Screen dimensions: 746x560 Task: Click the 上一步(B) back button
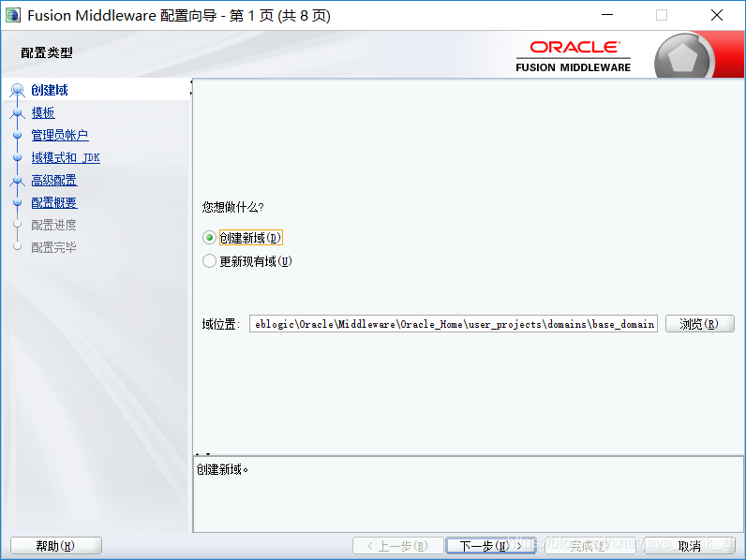point(398,546)
